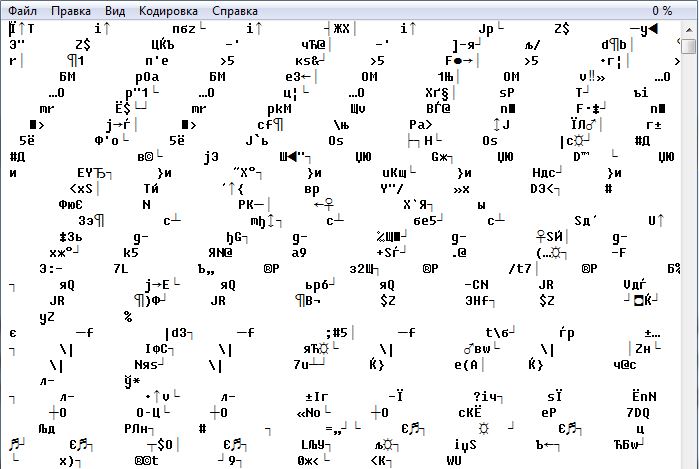Image resolution: width=699 pixels, height=469 pixels.
Task: Click the text 'Тй'
Action: (x=151, y=189)
